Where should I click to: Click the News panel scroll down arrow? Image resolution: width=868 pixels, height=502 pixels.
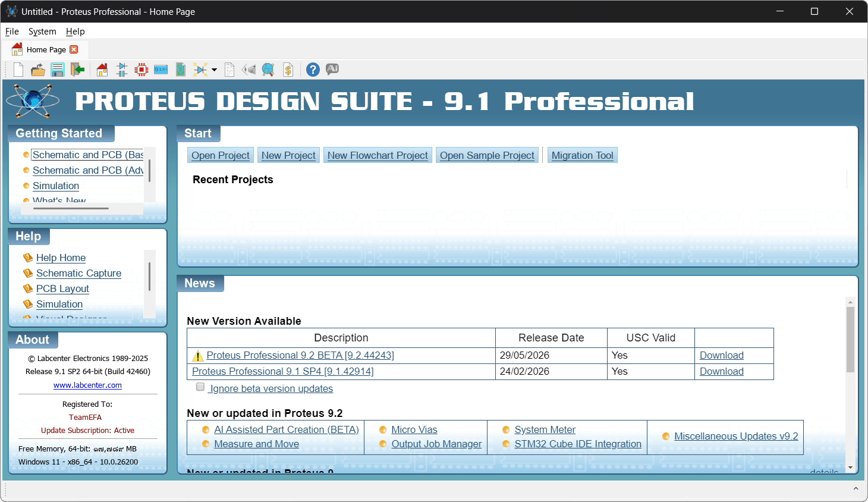coord(850,468)
